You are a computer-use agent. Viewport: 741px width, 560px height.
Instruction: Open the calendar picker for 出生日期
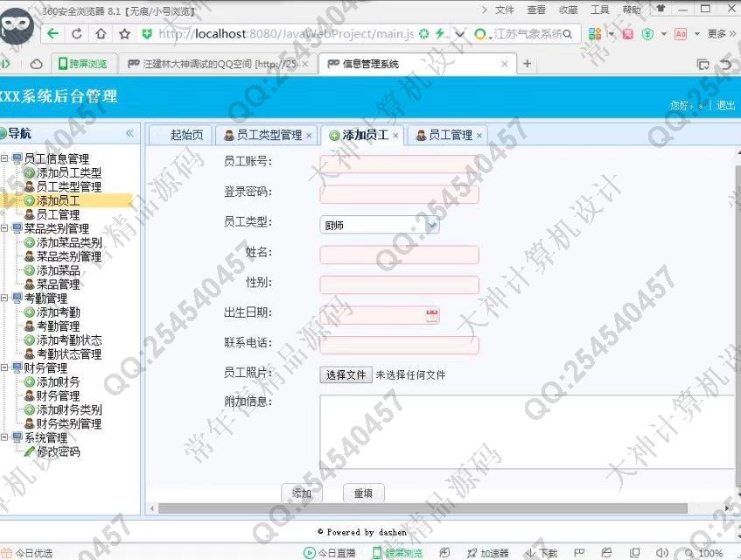[x=432, y=315]
